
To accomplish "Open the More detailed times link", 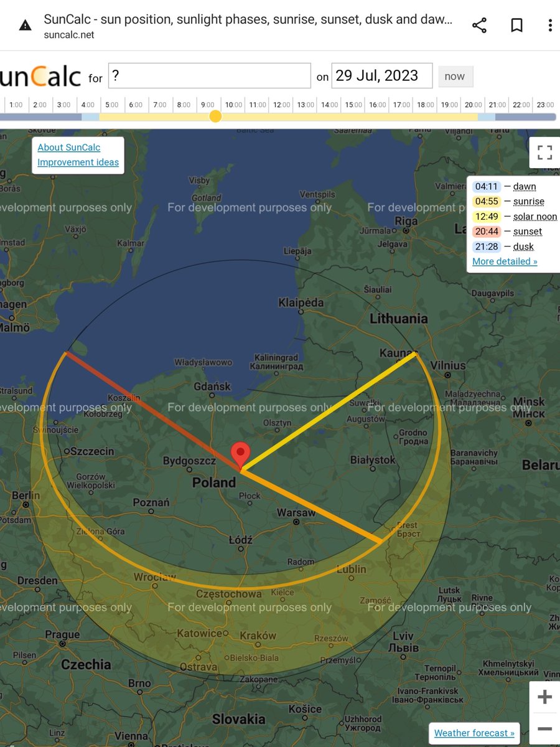I will [505, 261].
